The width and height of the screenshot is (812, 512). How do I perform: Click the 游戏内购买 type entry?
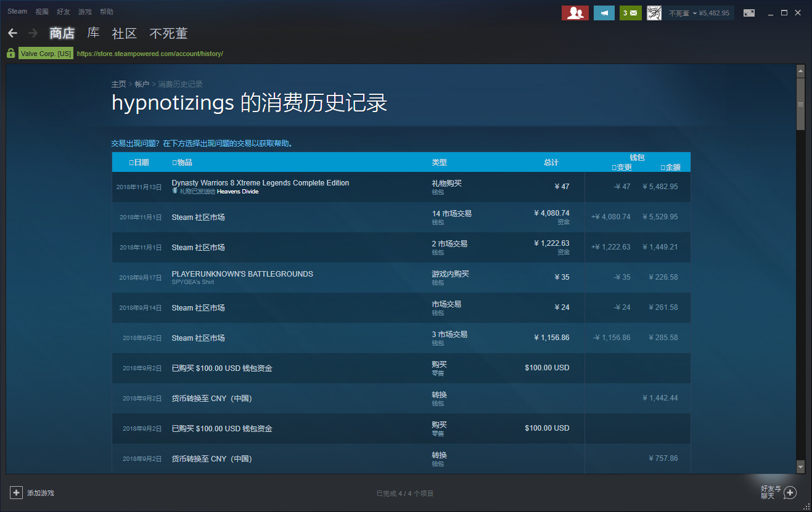tap(450, 274)
